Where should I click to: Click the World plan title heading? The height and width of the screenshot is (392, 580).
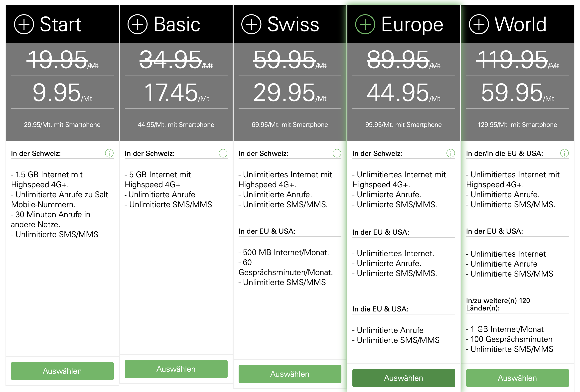point(521,24)
